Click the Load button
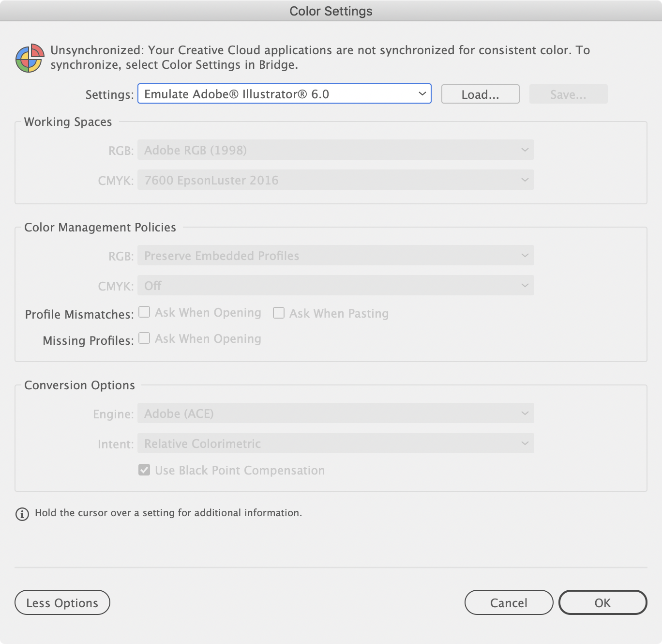 pos(480,94)
